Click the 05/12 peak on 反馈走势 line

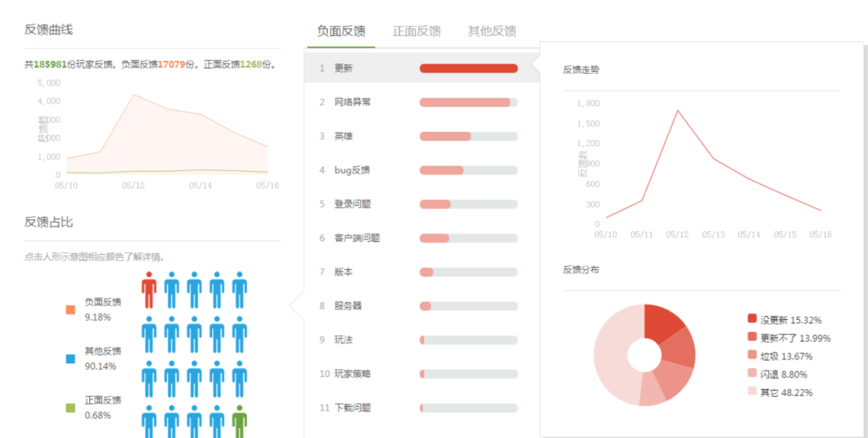click(678, 110)
